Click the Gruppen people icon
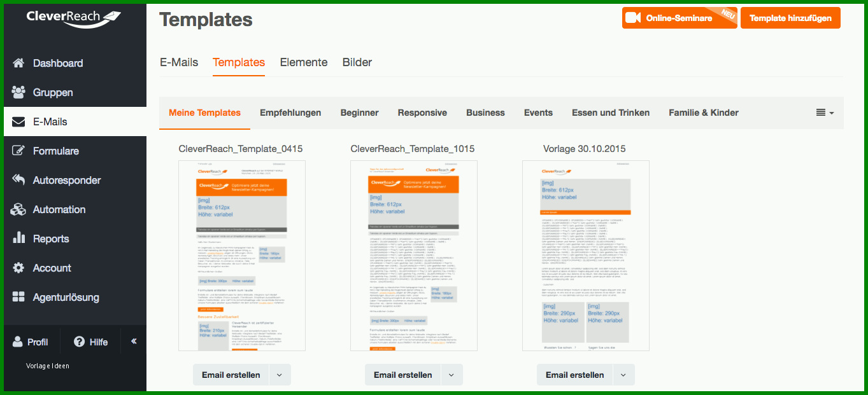This screenshot has width=868, height=395. (x=18, y=92)
